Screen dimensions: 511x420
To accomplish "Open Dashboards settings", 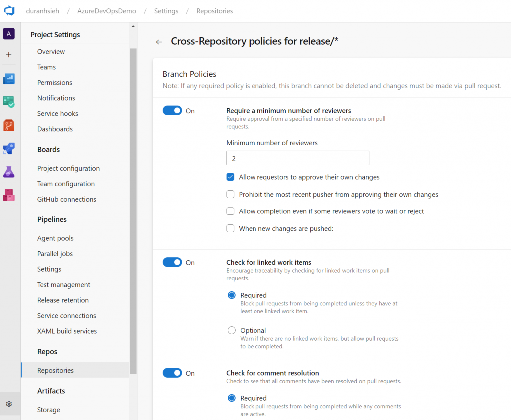I will tap(55, 129).
